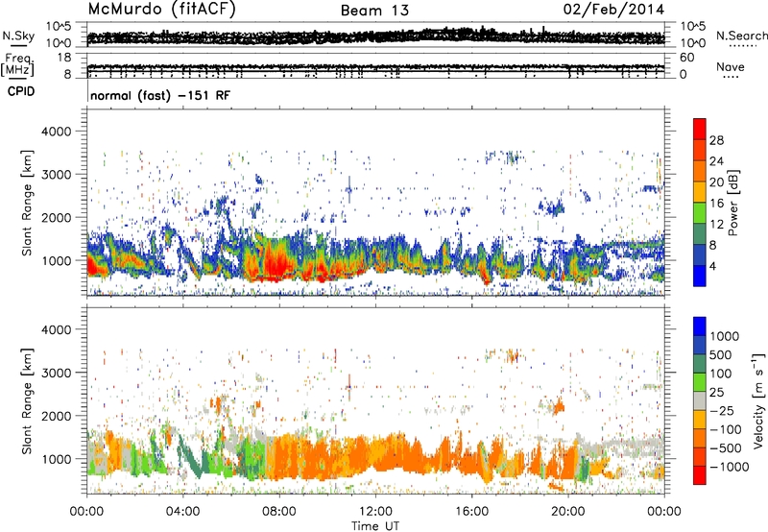Screen dimensions: 768x532
Task: Click the velocity colorbar value '1000'
Action: (x=725, y=336)
